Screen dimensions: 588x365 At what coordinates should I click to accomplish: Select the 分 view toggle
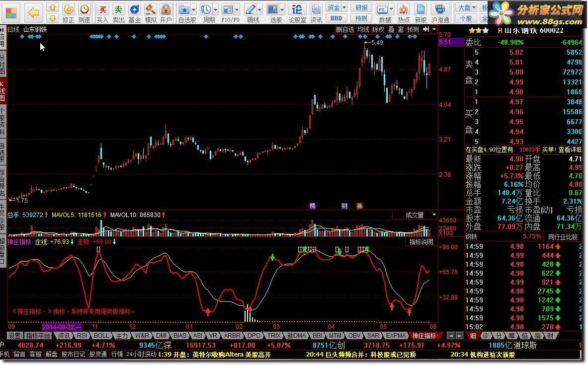pos(498,336)
